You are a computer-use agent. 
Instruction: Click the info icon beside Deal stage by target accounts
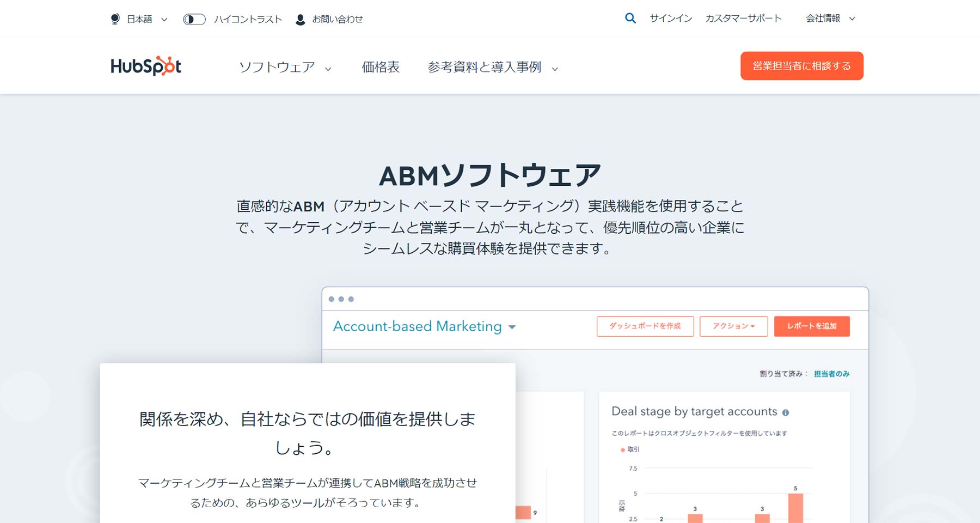point(786,412)
